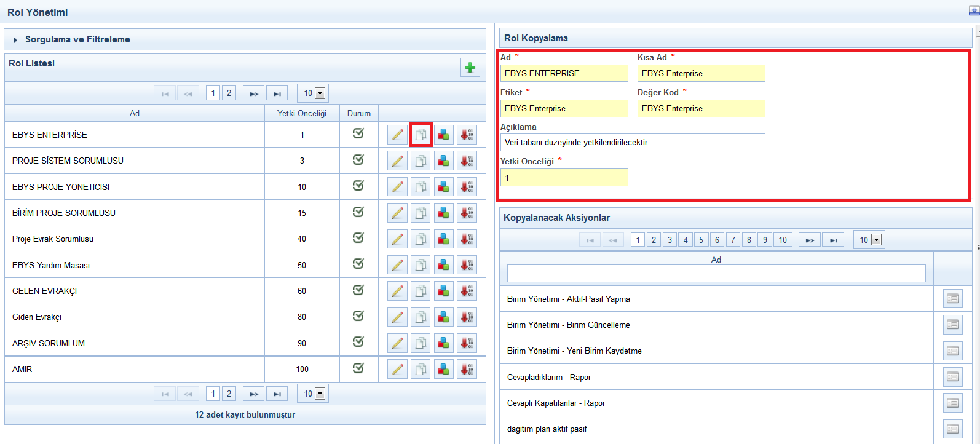The height and width of the screenshot is (444, 980).
Task: Click the red arrow binary icon for EBYS PROJE YÖNETİCİSİ
Action: click(x=467, y=187)
